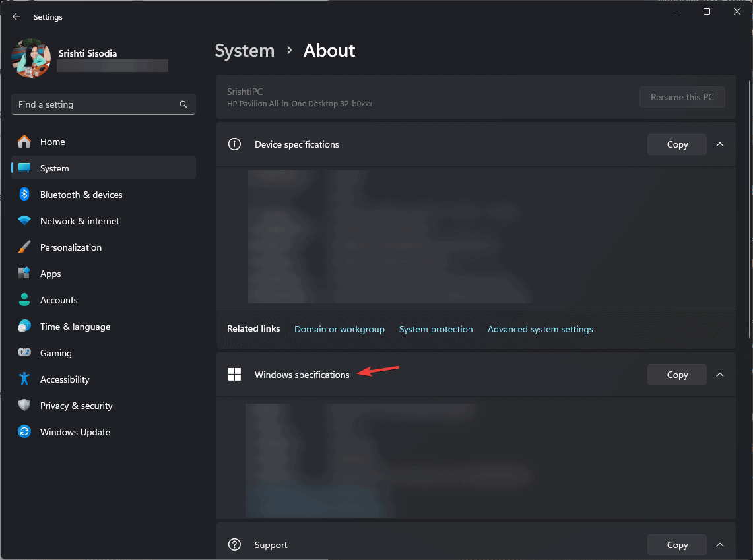This screenshot has height=560, width=753.
Task: Close the Settings window
Action: pos(737,11)
